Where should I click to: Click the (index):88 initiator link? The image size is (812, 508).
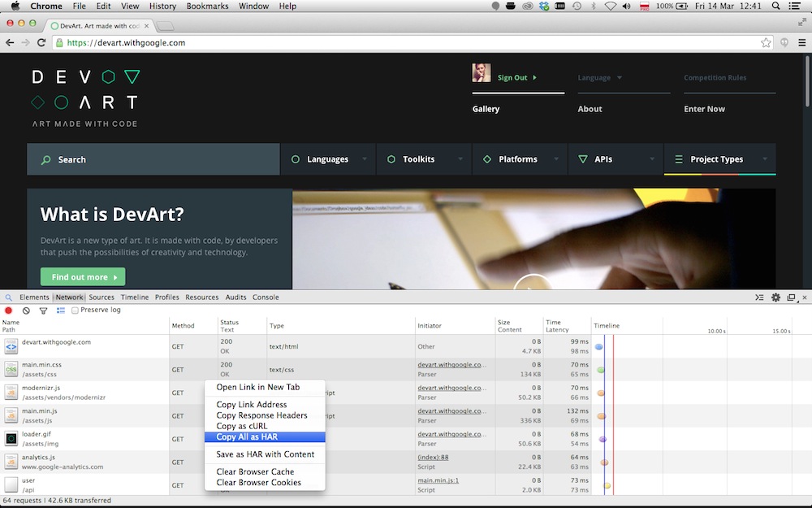[x=433, y=457]
